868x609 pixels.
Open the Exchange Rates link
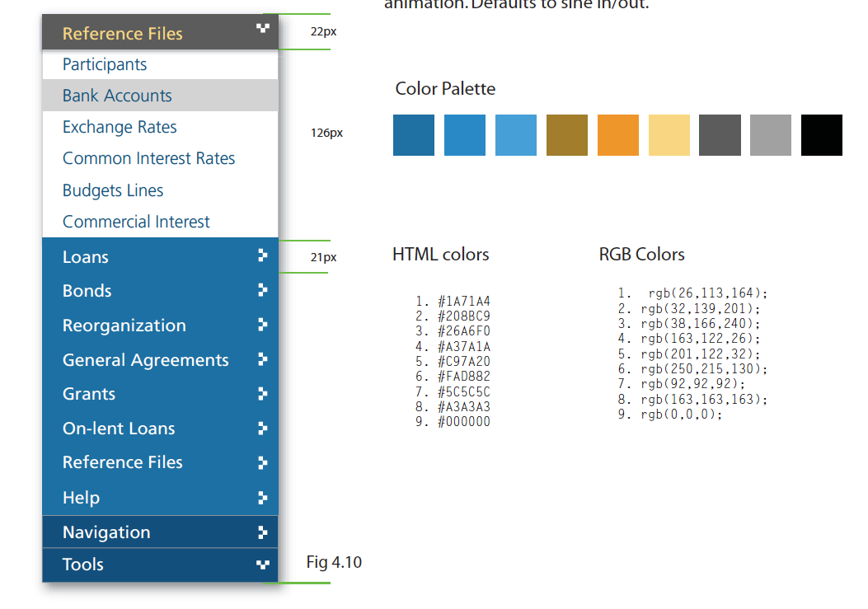(x=120, y=127)
